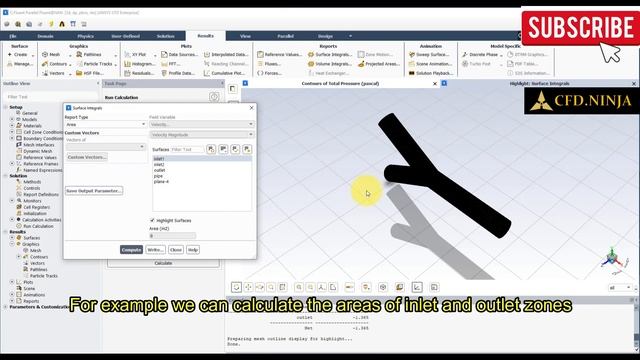Open the Field Variable Velocity dropdown
This screenshot has height=360, width=640.
click(x=202, y=124)
